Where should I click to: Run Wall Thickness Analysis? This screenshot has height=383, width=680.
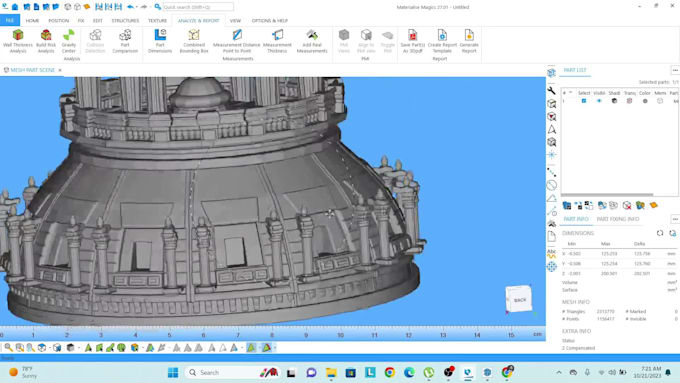18,41
